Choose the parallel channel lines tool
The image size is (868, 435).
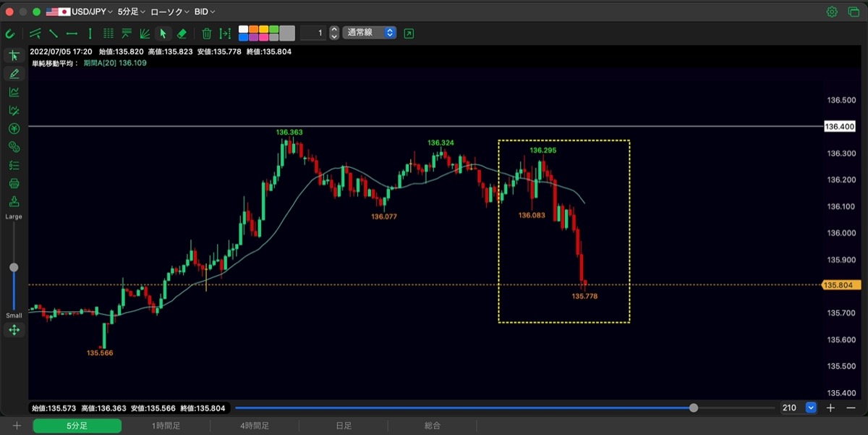pyautogui.click(x=35, y=33)
